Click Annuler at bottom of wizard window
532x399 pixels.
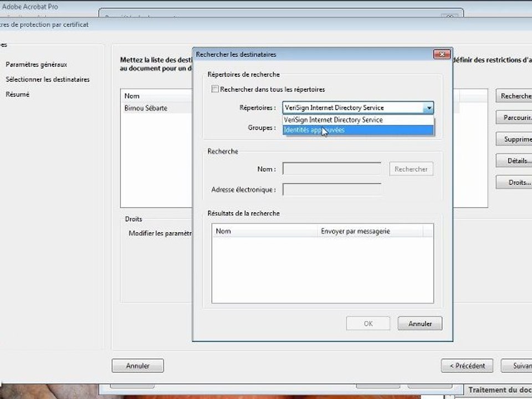pos(138,366)
